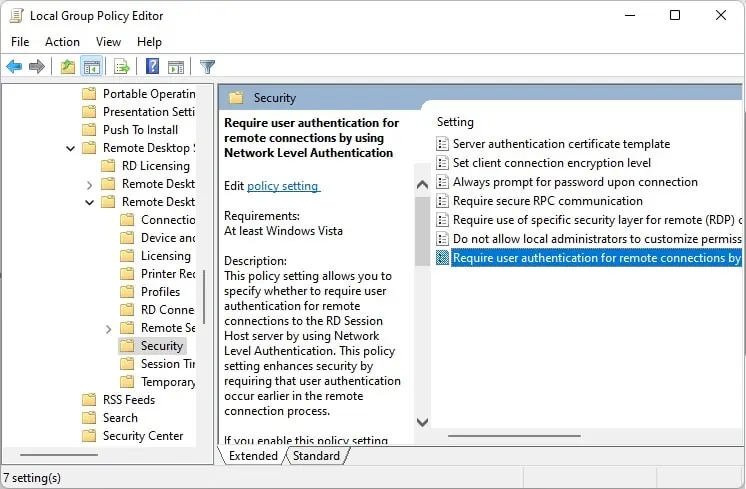Click the Export List toolbar icon
Screen dimensions: 746x489
(122, 67)
